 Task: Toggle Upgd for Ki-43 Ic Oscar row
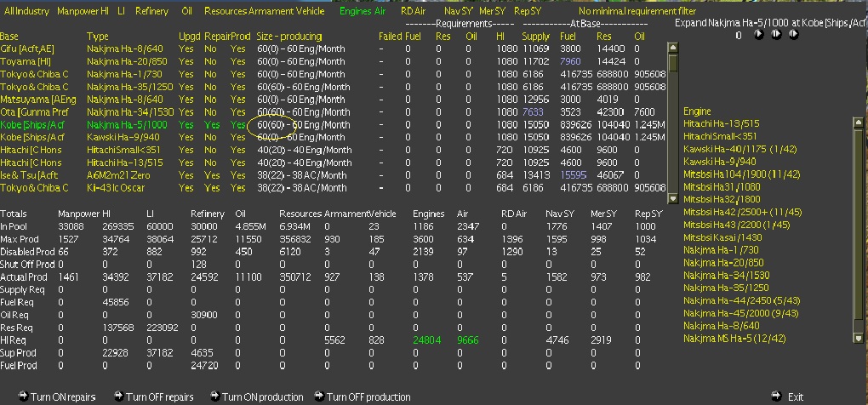(186, 188)
